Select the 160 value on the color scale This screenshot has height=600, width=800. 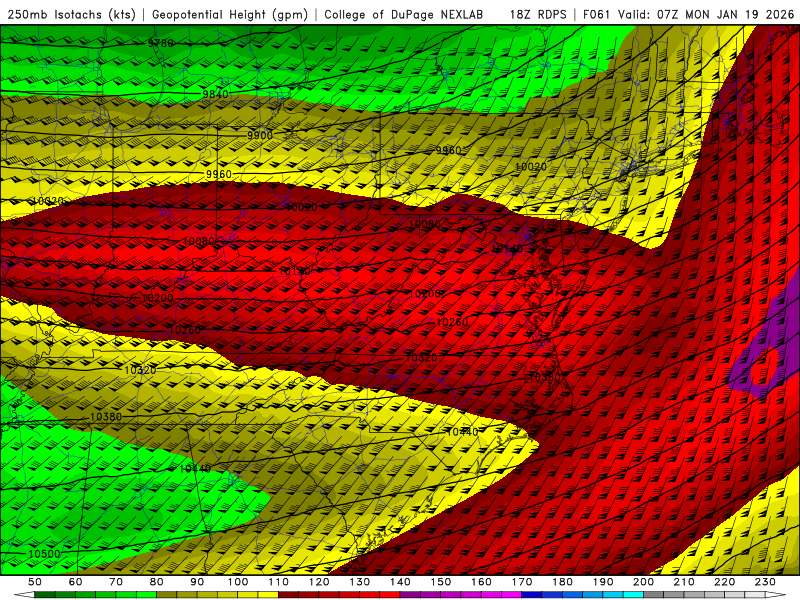482,582
